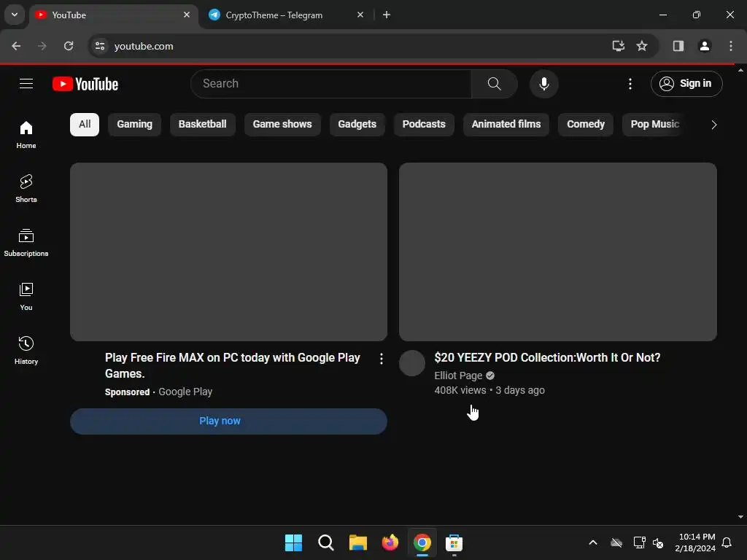The height and width of the screenshot is (560, 747).
Task: Open Chrome profile icon
Action: 704,46
